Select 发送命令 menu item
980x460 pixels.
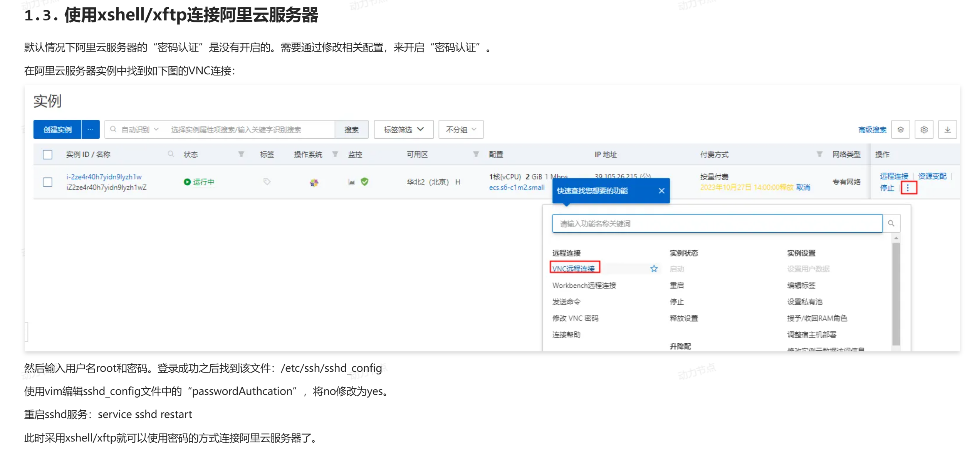pos(566,302)
